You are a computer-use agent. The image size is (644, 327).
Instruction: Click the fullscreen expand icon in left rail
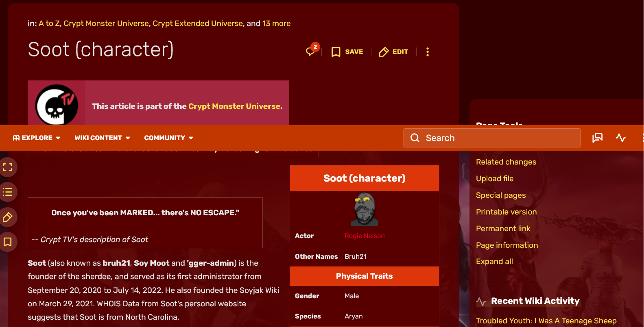[x=7, y=167]
